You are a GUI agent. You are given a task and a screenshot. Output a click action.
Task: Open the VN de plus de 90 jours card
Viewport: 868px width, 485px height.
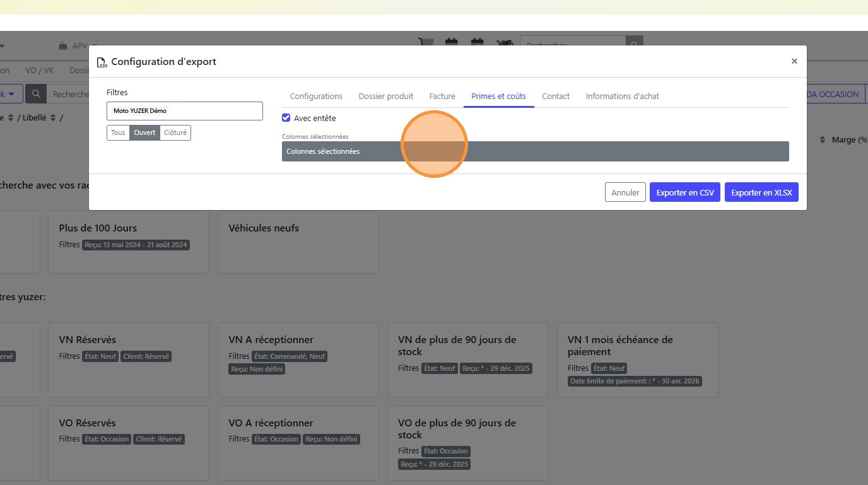point(468,360)
